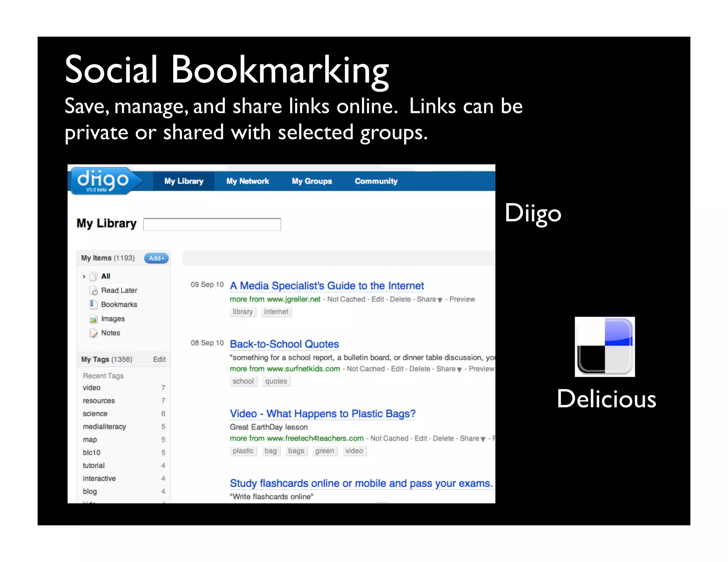Open the Community tab

(376, 181)
